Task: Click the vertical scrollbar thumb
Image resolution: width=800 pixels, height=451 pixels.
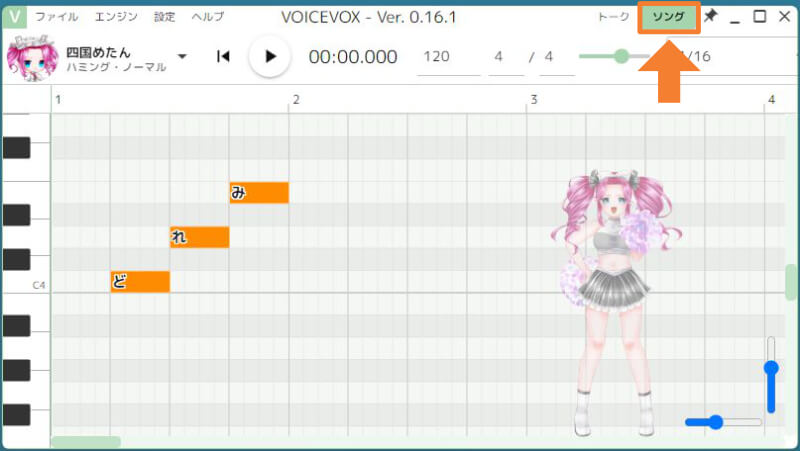Action: 791,282
